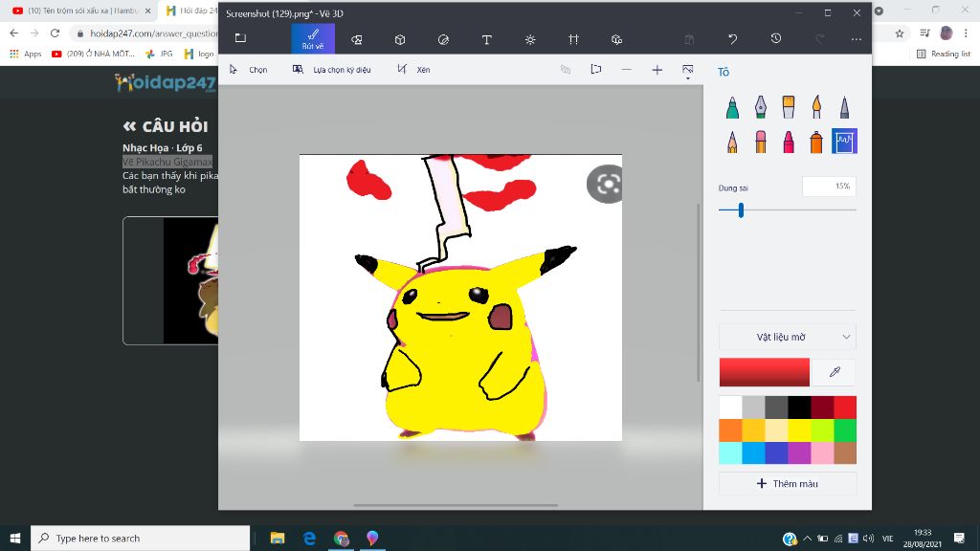The image size is (980, 551).
Task: Open Edge from the taskbar
Action: click(x=309, y=538)
